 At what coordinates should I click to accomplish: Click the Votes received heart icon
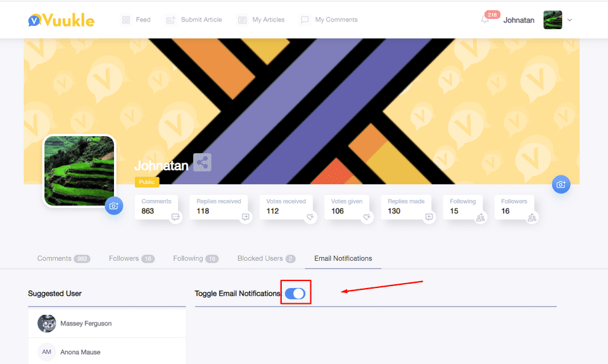(x=310, y=217)
